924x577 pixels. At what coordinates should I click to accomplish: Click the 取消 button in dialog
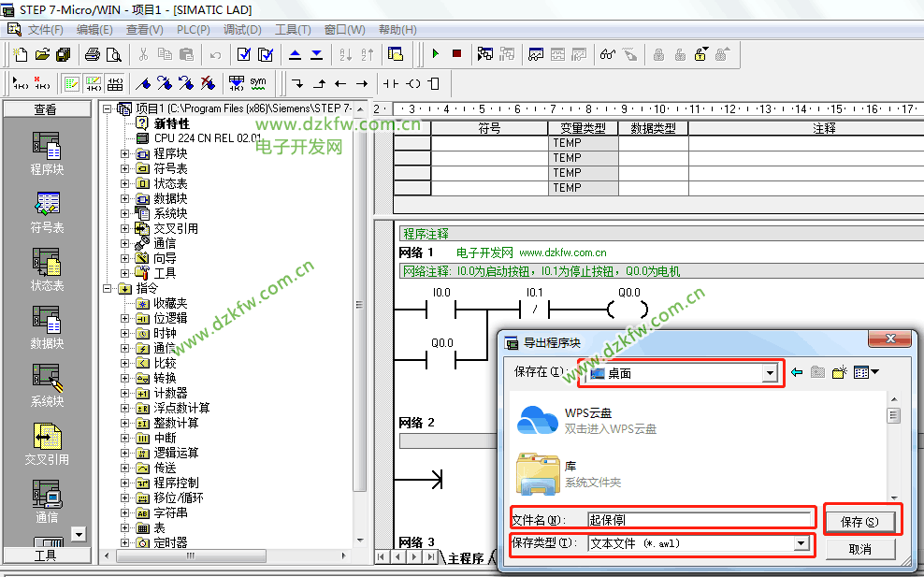tap(859, 549)
